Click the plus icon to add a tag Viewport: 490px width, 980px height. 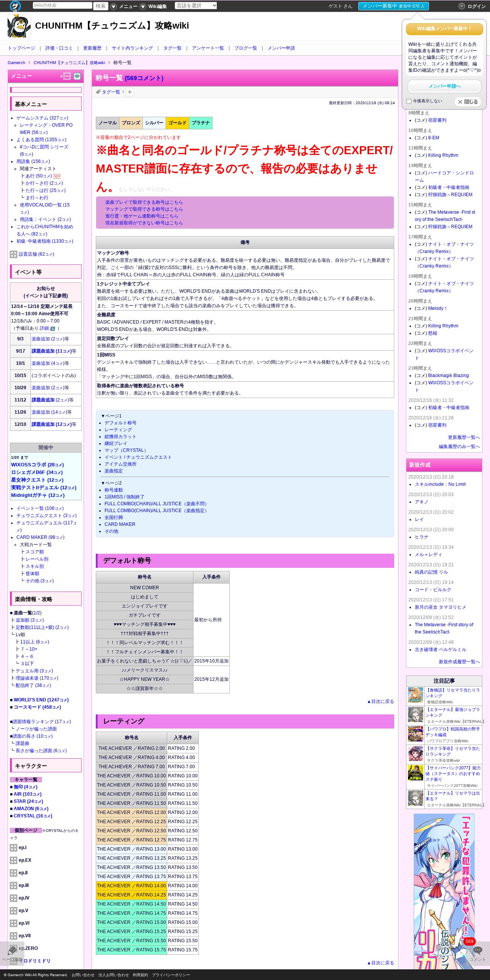coord(130,92)
